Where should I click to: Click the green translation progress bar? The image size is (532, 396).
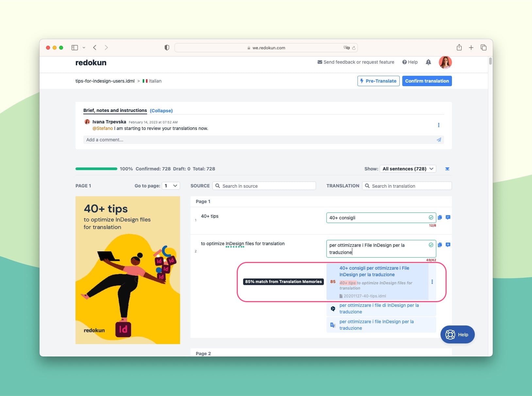coord(96,169)
